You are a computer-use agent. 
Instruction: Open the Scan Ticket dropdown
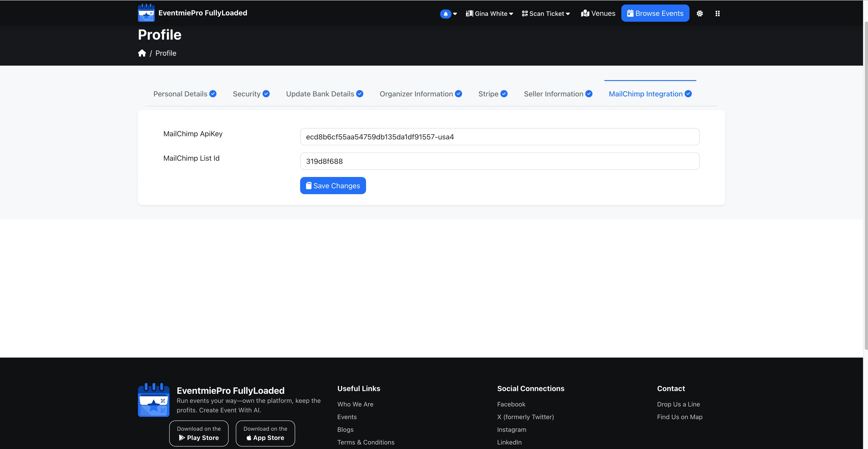[546, 13]
